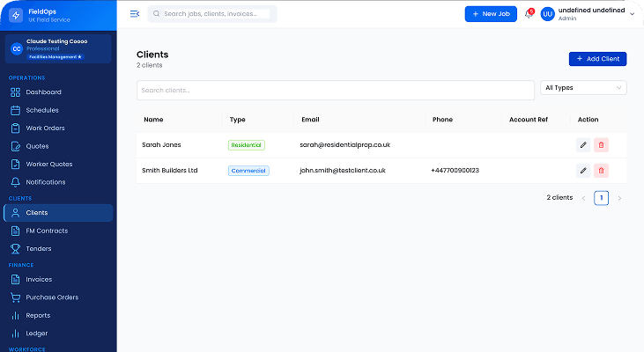Click the Worker Quotes file icon
The width and height of the screenshot is (644, 352).
(x=15, y=164)
